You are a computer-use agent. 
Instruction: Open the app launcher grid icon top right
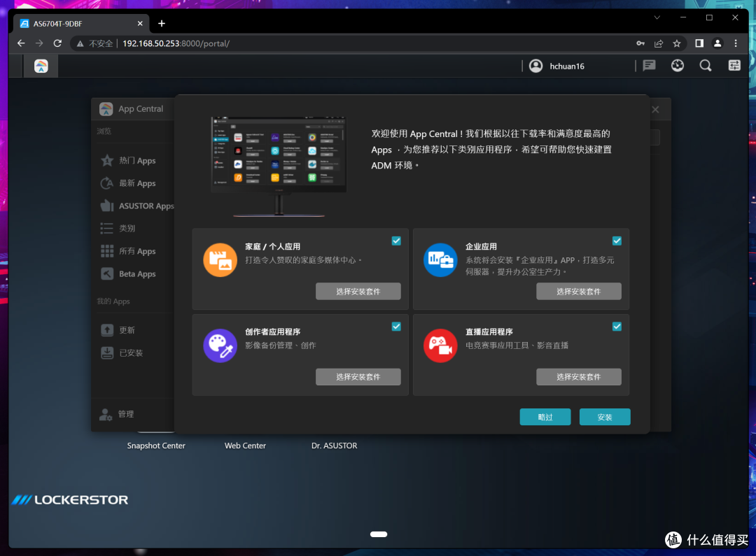coord(734,65)
